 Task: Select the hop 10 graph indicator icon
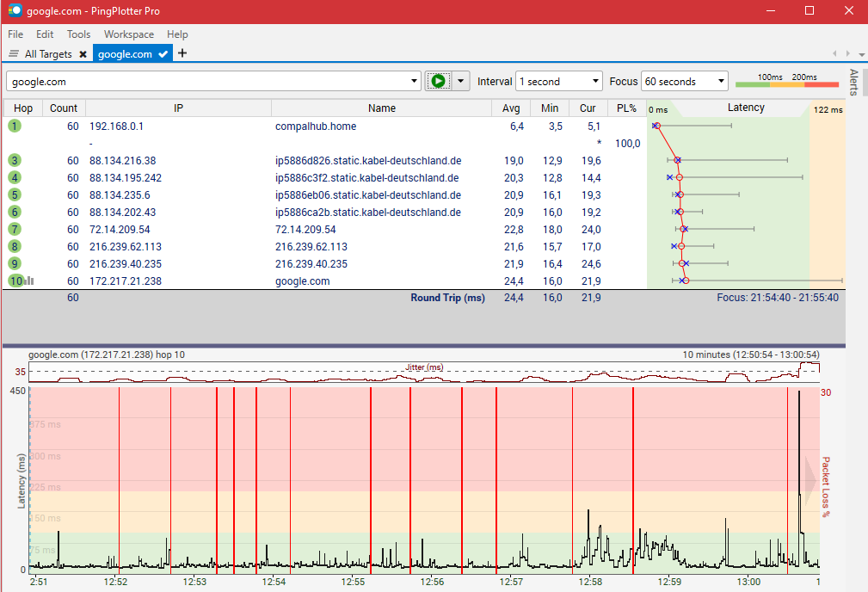pyautogui.click(x=29, y=281)
